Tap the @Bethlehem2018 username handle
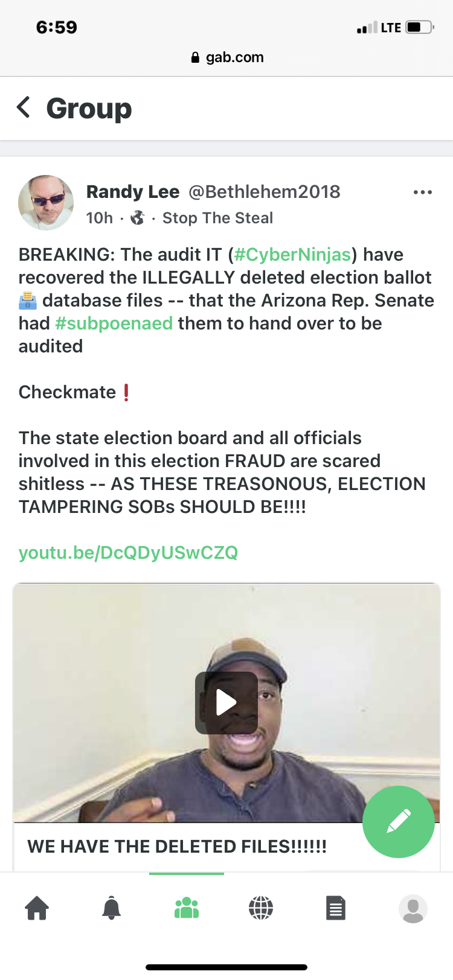This screenshot has width=453, height=980. [x=265, y=192]
